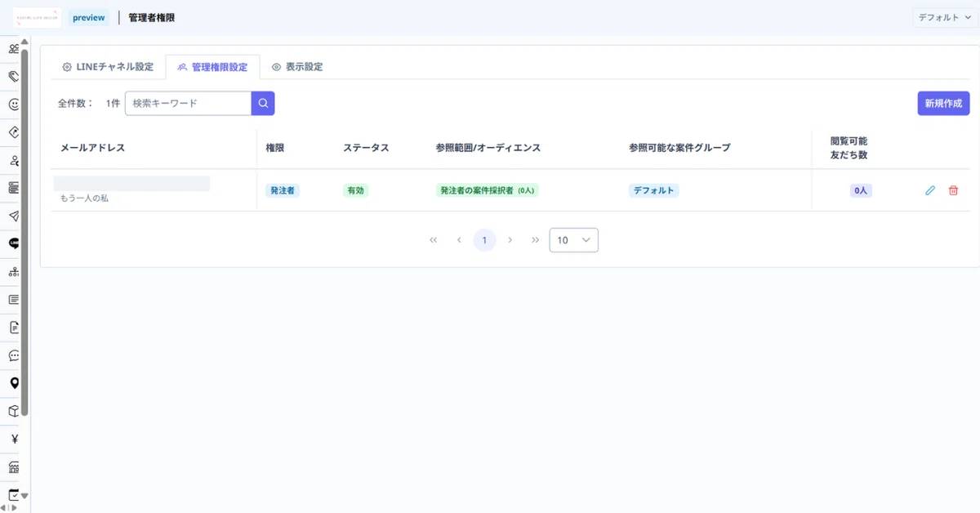Open the stacked list sidebar icon

pos(14,188)
